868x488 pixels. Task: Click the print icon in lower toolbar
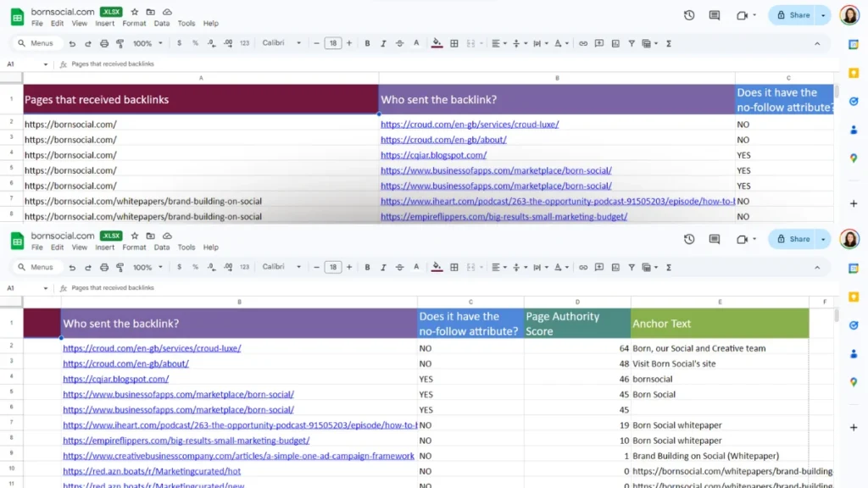[x=103, y=267]
